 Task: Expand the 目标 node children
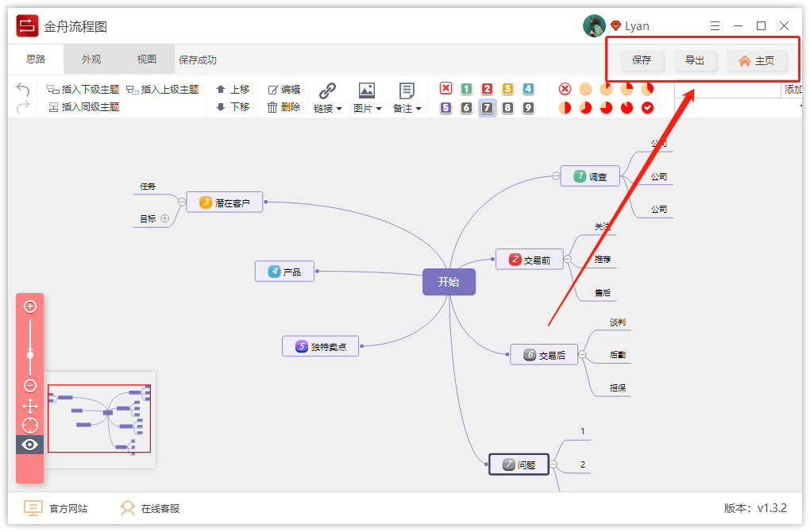165,218
